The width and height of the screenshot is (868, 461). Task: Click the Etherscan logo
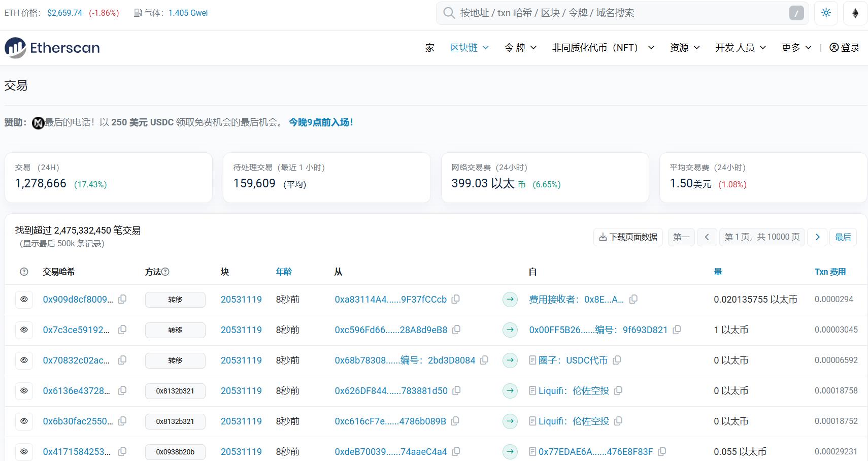pyautogui.click(x=52, y=48)
